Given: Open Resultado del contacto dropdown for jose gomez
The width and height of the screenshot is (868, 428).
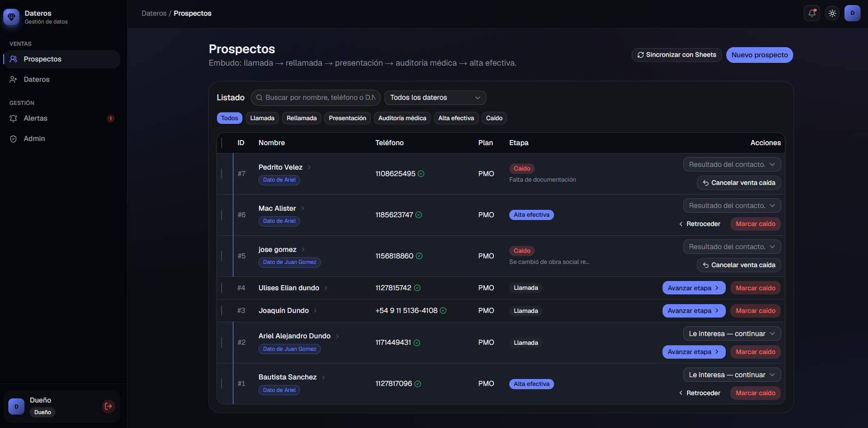Looking at the screenshot, I should point(732,247).
